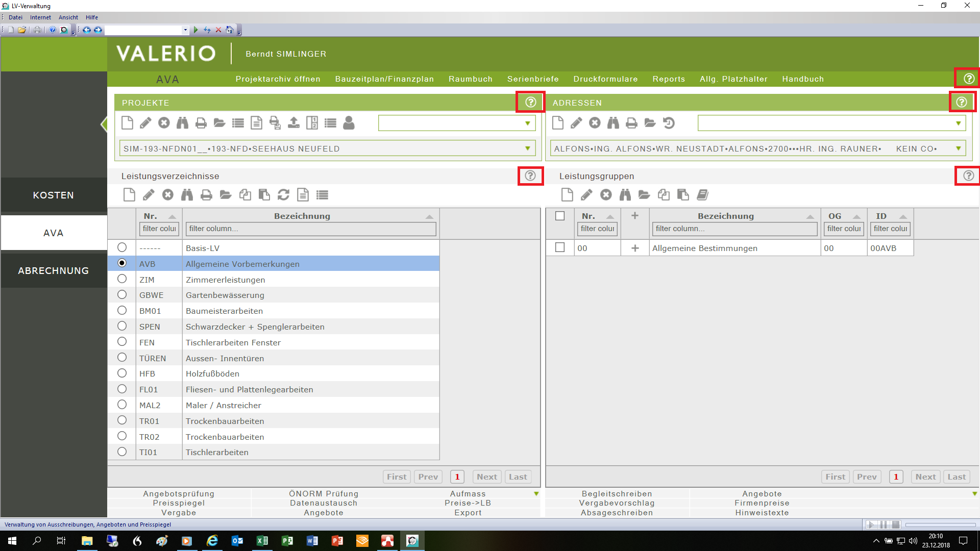Click the help icon in Projekte header
Viewport: 980px width, 551px height.
click(530, 102)
